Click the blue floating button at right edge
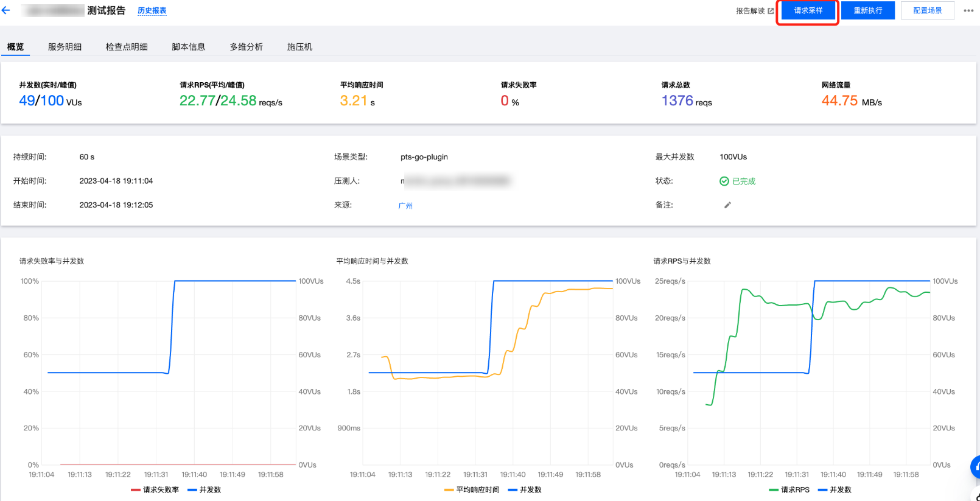This screenshot has height=501, width=980. coord(975,467)
